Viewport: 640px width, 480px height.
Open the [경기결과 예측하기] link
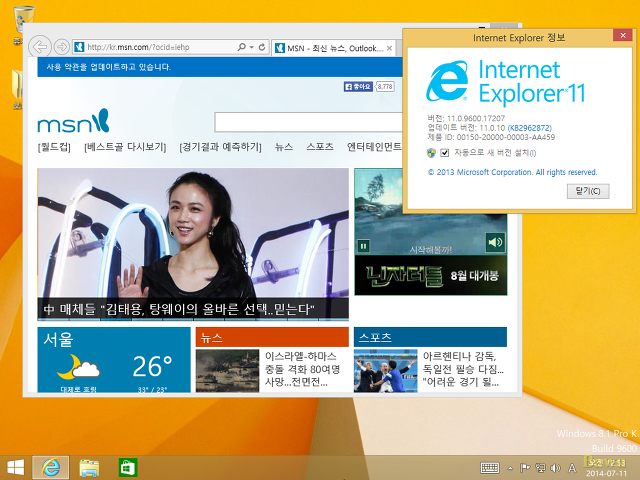tap(220, 147)
